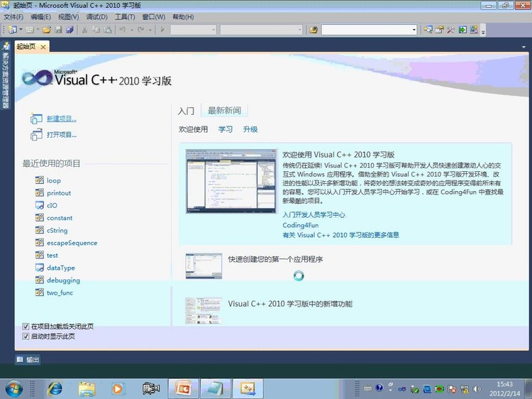Open the New Project icon's dropdown arrow
The width and height of the screenshot is (532, 399).
pyautogui.click(x=21, y=30)
